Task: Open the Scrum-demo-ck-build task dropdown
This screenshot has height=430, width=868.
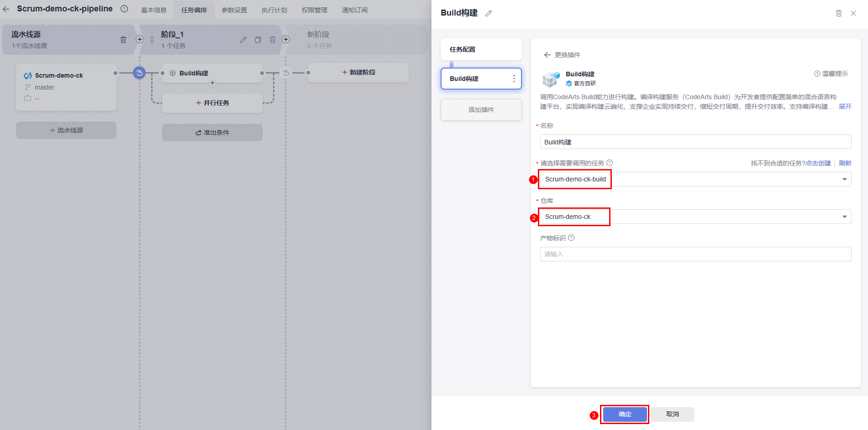Action: (x=695, y=179)
